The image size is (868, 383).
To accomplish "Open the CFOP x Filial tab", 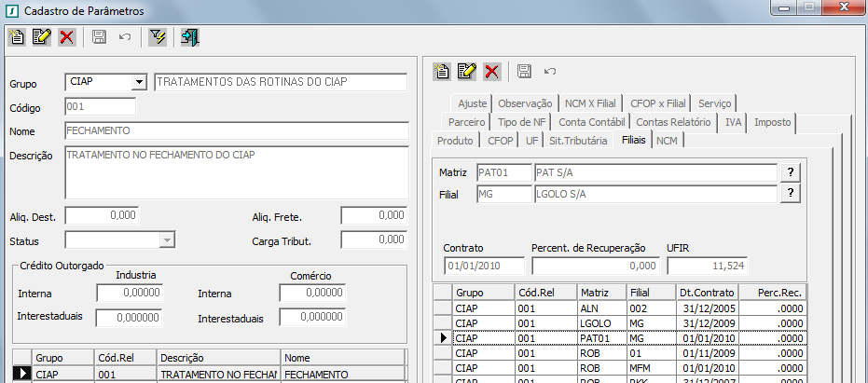I will coord(658,103).
